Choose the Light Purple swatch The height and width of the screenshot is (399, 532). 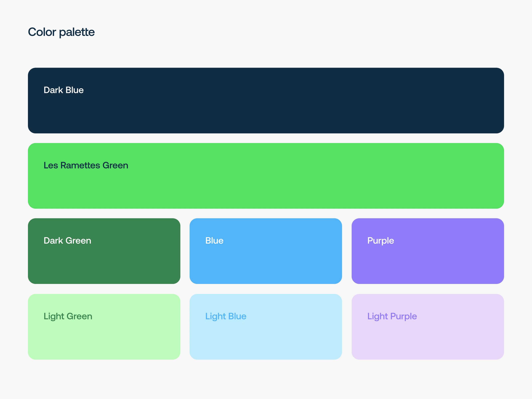[x=428, y=327]
